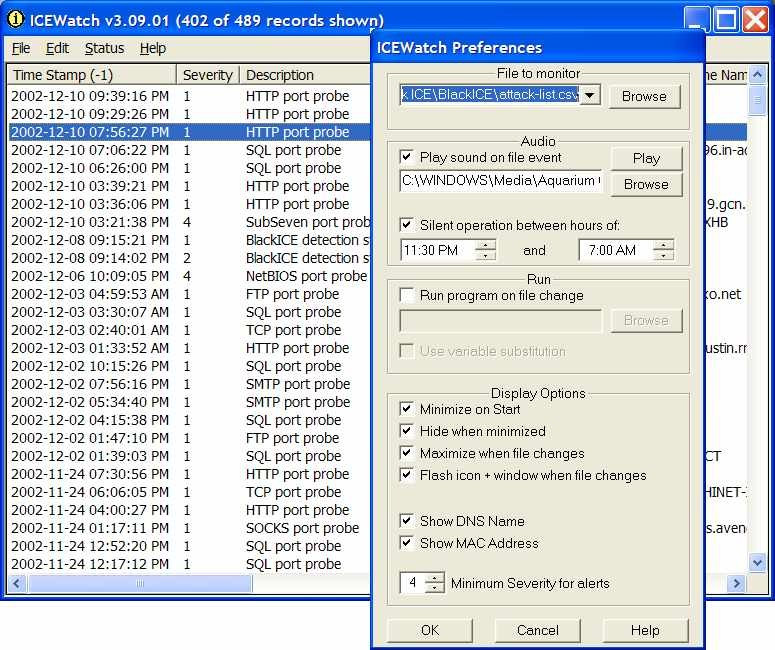Click the Play sound button
Image resolution: width=775 pixels, height=650 pixels.
pyautogui.click(x=646, y=158)
